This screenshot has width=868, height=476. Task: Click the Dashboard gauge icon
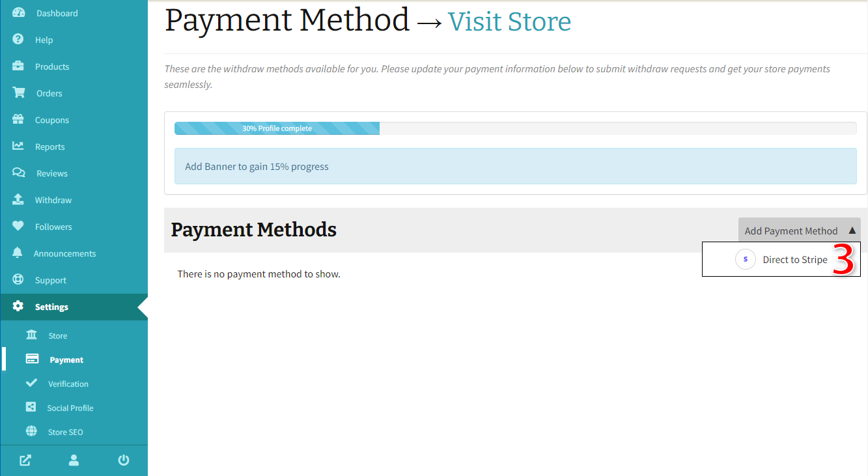coord(18,13)
